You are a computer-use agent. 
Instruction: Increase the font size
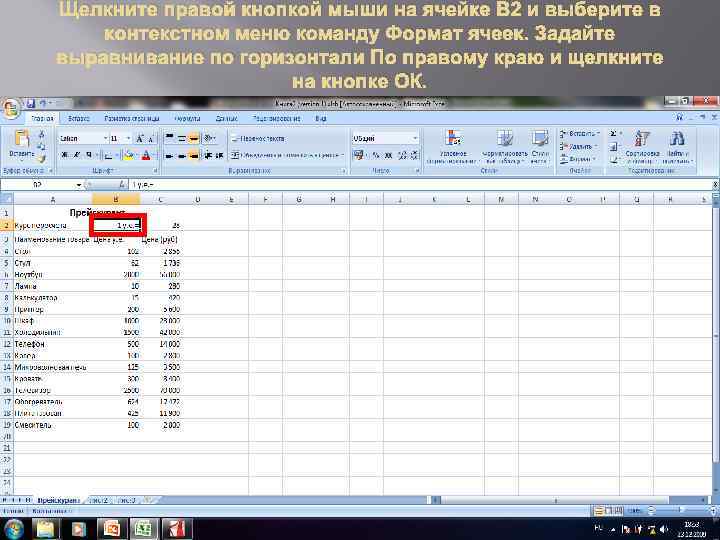click(140, 138)
